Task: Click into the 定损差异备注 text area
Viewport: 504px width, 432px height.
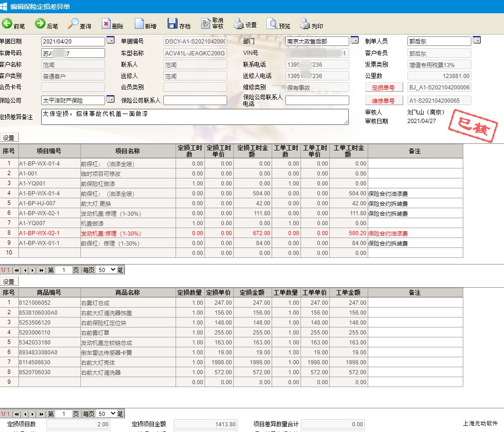Action: tap(195, 117)
